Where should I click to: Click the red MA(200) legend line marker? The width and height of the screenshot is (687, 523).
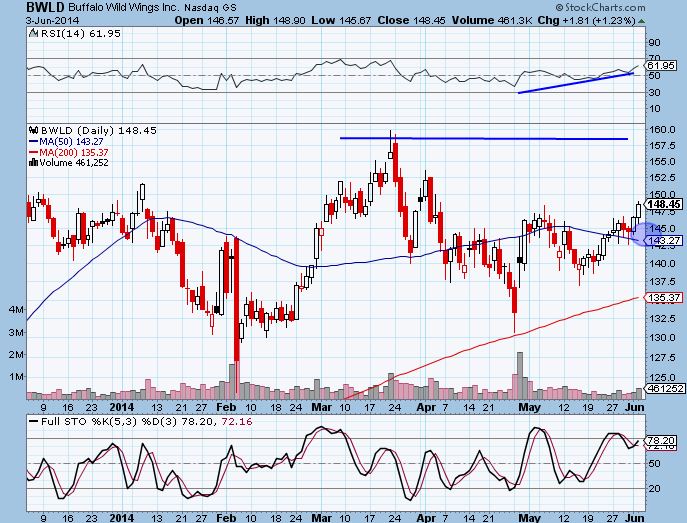click(34, 152)
